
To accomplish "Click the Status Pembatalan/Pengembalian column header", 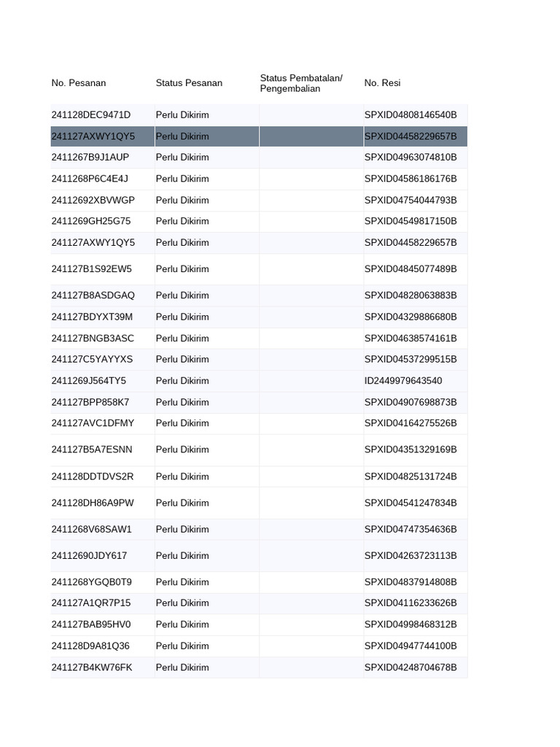I will [301, 83].
